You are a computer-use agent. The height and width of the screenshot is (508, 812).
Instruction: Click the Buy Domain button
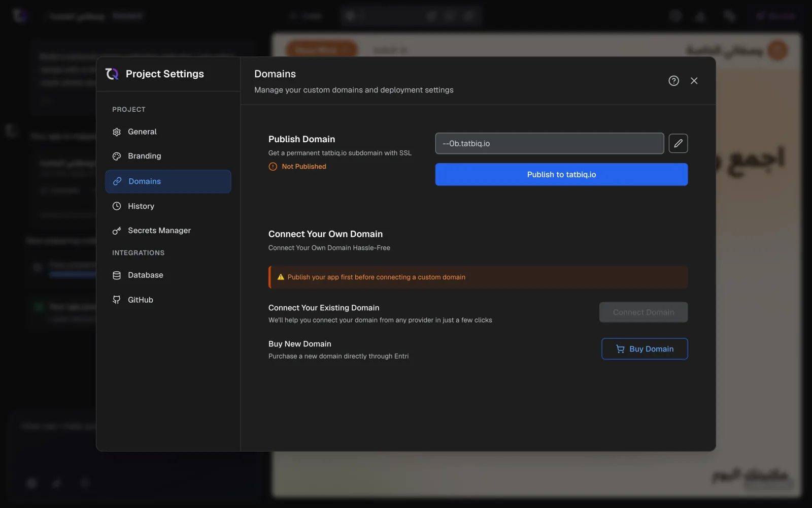point(645,349)
